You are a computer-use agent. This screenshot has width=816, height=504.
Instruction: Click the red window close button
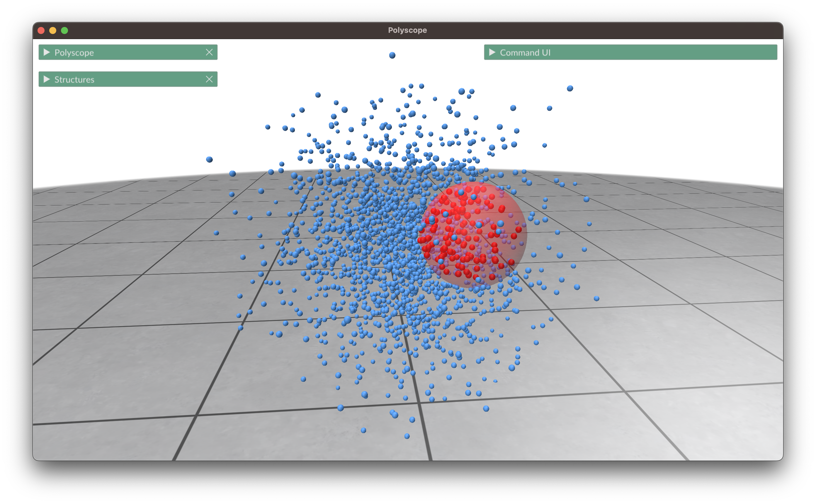41,31
